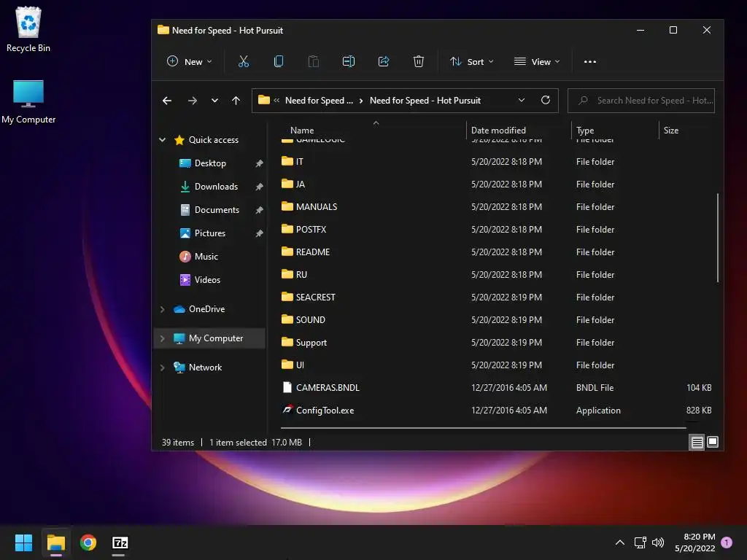Click the Delete trash icon

[x=418, y=61]
